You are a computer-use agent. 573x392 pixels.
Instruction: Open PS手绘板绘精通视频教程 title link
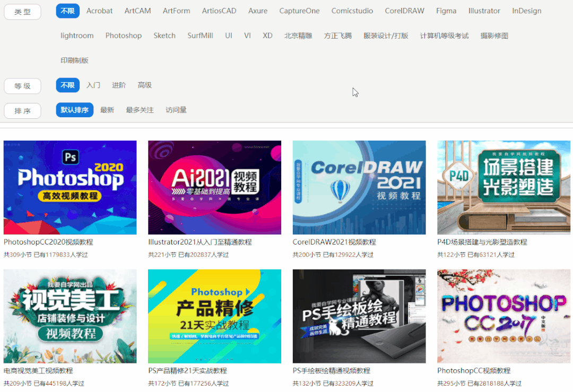pyautogui.click(x=332, y=370)
